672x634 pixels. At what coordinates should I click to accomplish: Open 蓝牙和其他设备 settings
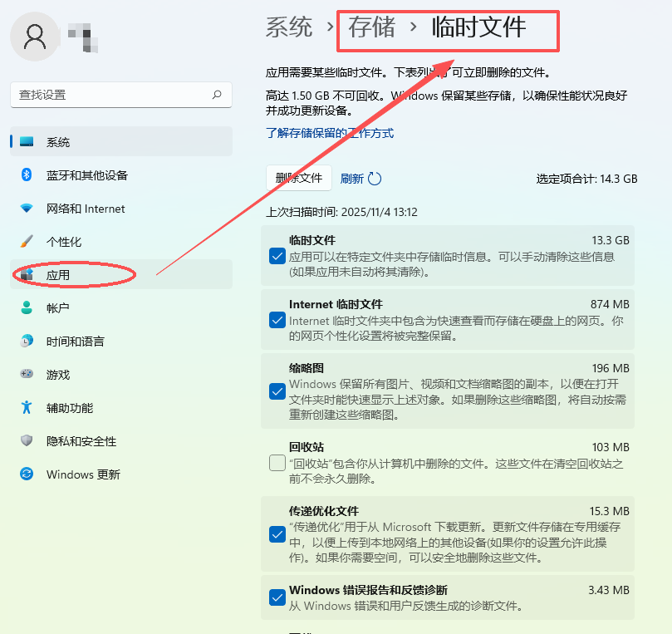click(121, 174)
